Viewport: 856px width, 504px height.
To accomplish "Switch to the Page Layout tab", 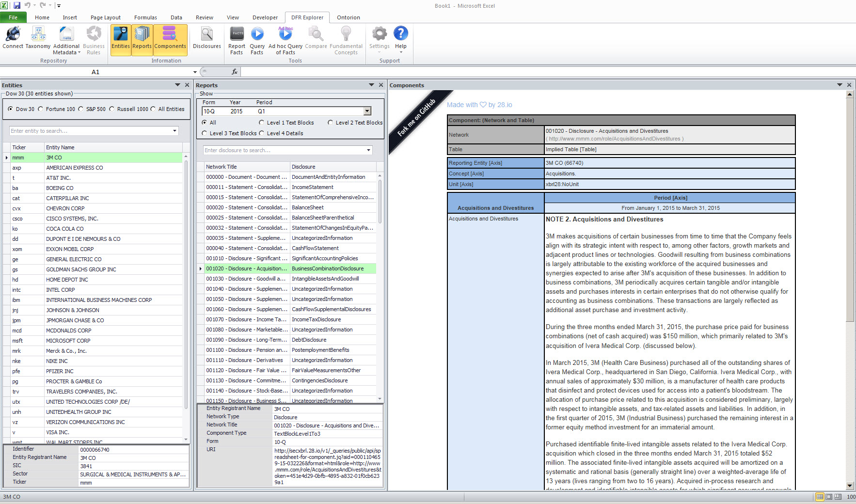I will click(x=105, y=17).
